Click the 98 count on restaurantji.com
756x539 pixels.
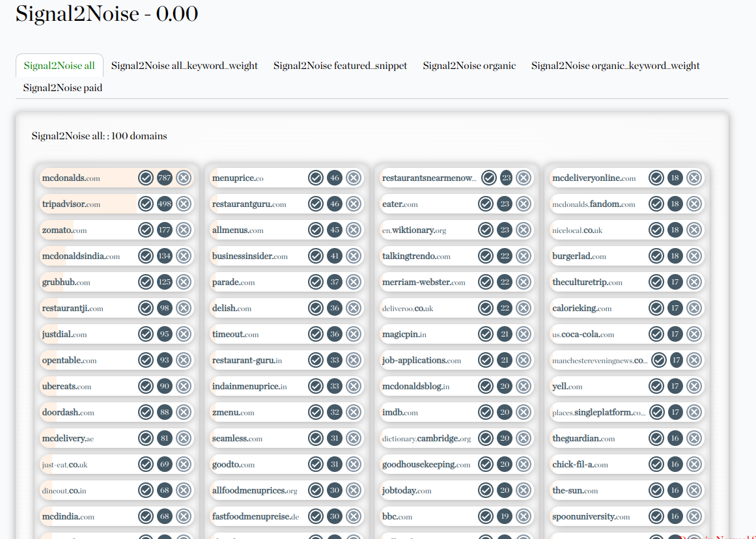coord(164,308)
